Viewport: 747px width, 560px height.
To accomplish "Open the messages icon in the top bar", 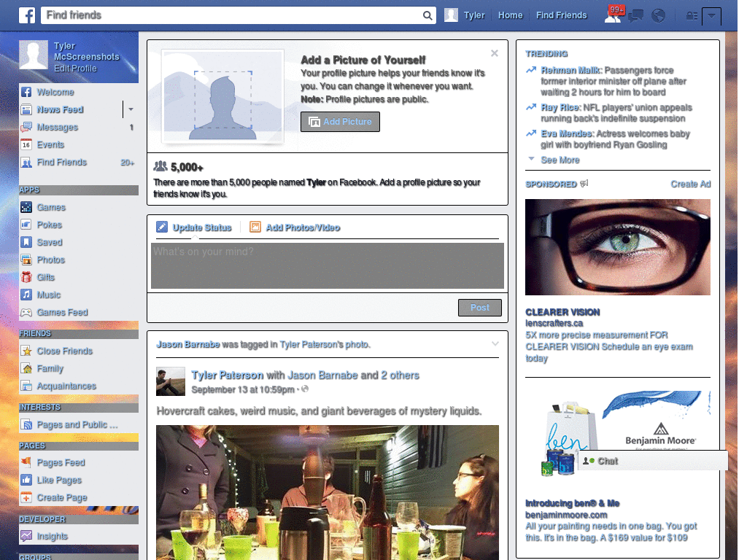I will 635,15.
